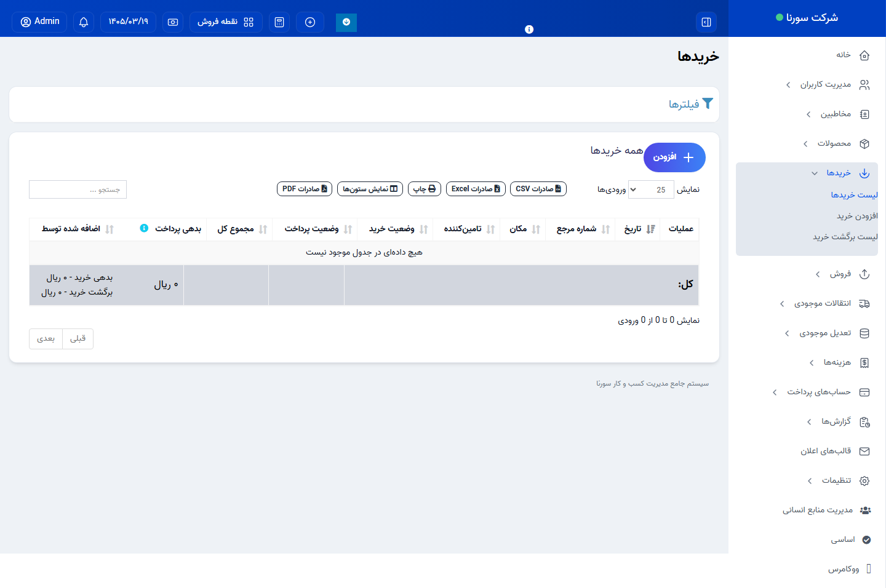Screen dimensions: 886x588
Task: Open the Admin user menu
Action: 39,22
